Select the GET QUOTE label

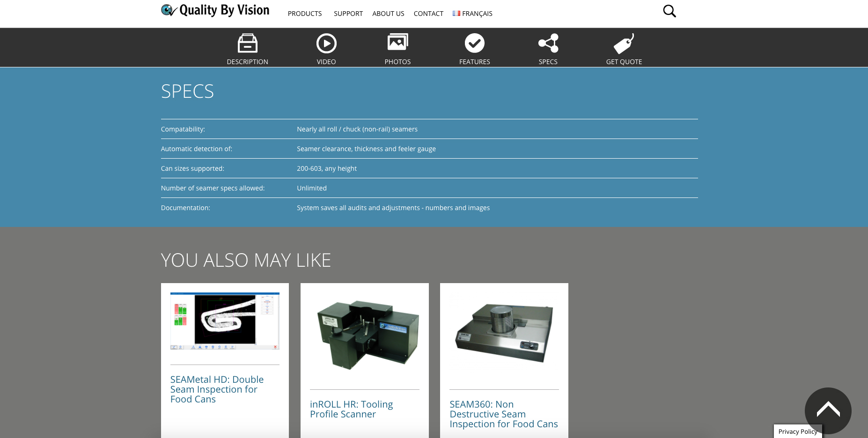click(x=624, y=62)
